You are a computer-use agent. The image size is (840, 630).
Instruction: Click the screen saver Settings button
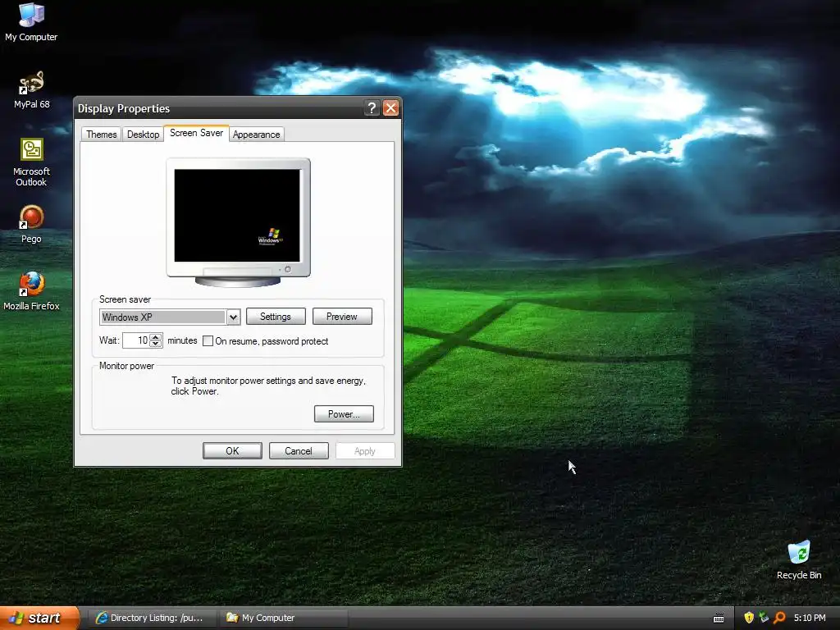[x=276, y=317]
